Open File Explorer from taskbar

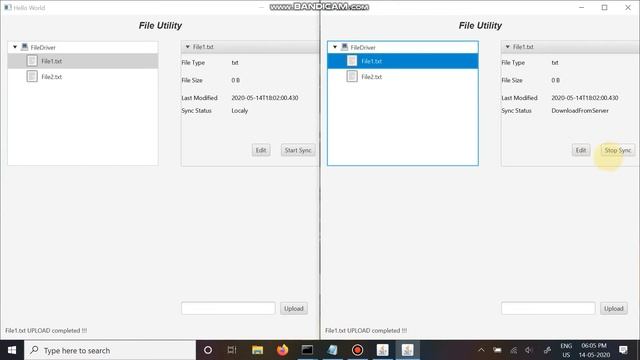tap(257, 350)
